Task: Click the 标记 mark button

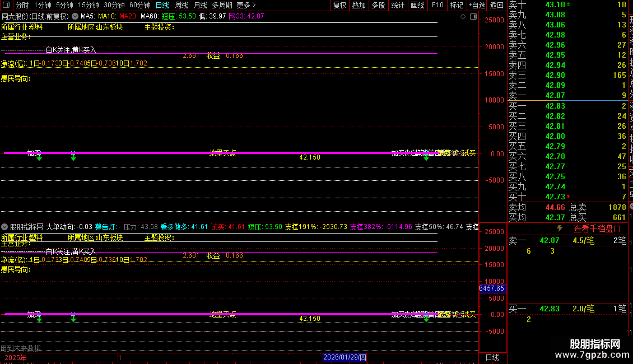Action: click(x=457, y=5)
